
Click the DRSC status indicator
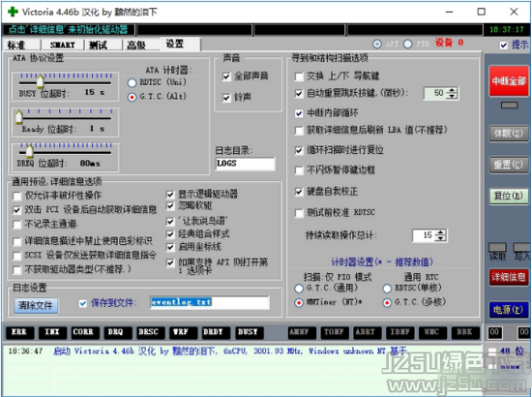tap(151, 332)
